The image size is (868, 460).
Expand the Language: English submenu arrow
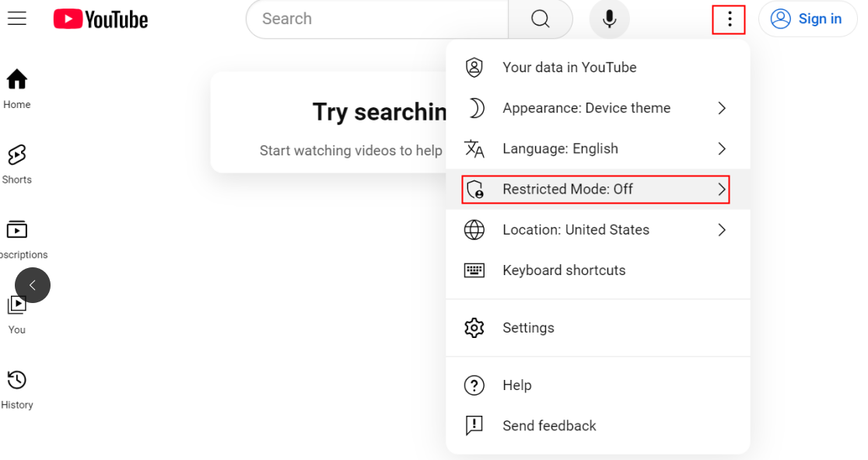point(721,148)
